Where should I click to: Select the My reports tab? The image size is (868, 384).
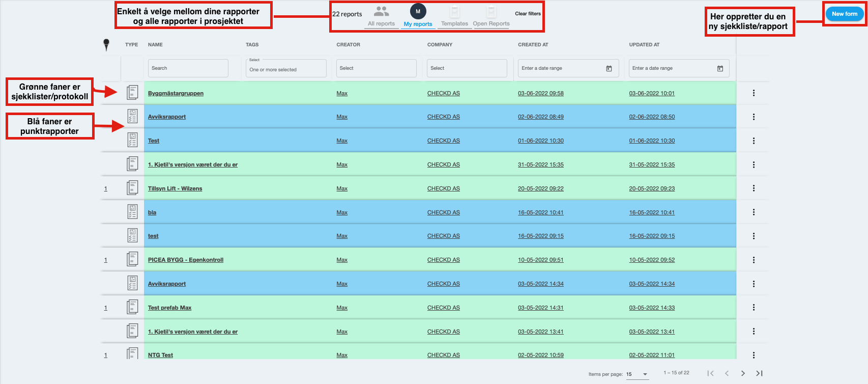tap(418, 17)
